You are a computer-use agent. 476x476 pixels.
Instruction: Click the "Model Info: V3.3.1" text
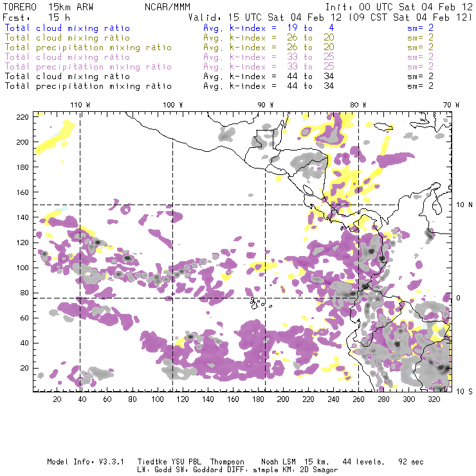coord(86,462)
